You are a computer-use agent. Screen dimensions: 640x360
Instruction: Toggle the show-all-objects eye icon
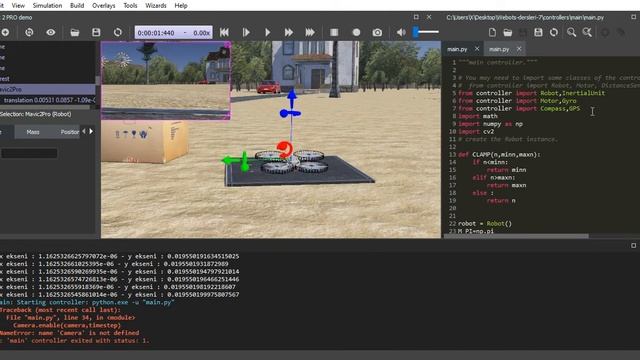click(51, 32)
